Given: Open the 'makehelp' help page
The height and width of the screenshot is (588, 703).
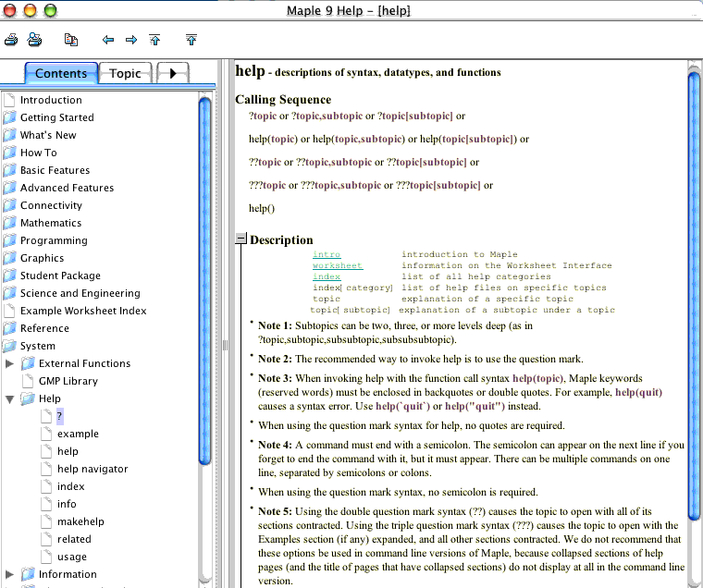Looking at the screenshot, I should click(80, 521).
